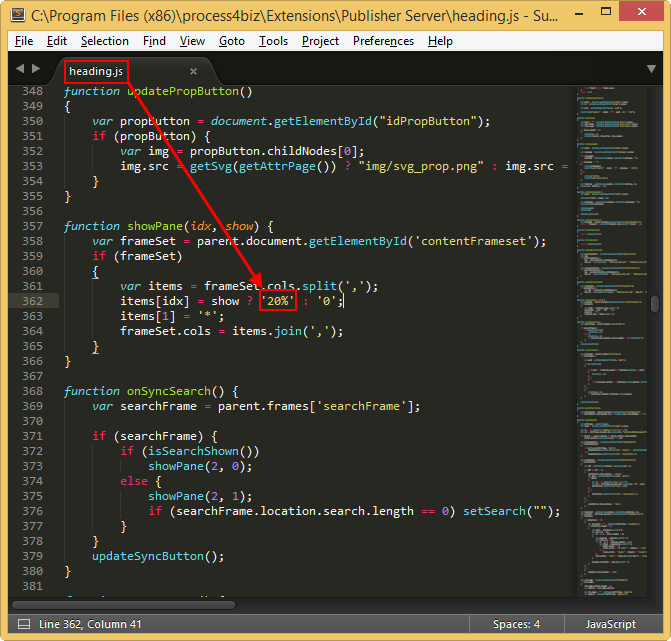Open the Edit menu
The image size is (671, 641).
click(x=57, y=41)
